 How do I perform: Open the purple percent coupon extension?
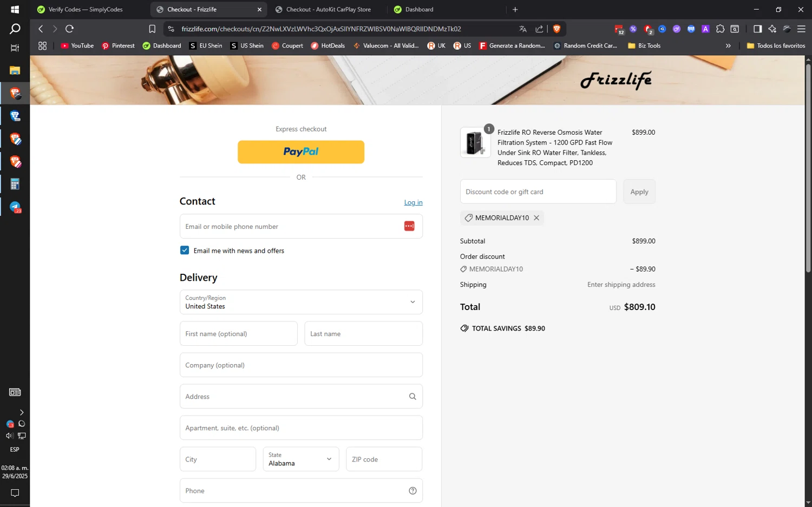[633, 29]
